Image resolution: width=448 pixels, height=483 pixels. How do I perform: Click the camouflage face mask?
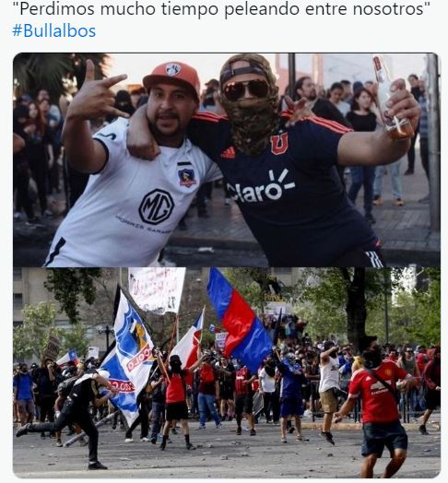251,124
